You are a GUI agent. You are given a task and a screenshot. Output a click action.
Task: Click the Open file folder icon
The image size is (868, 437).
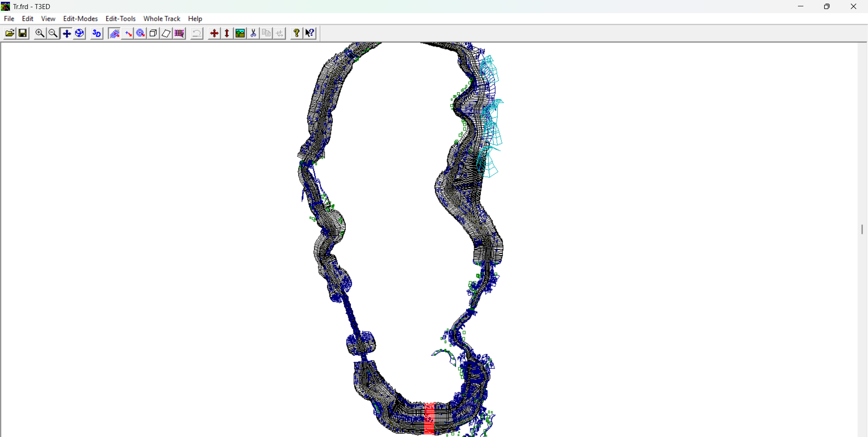tap(9, 33)
